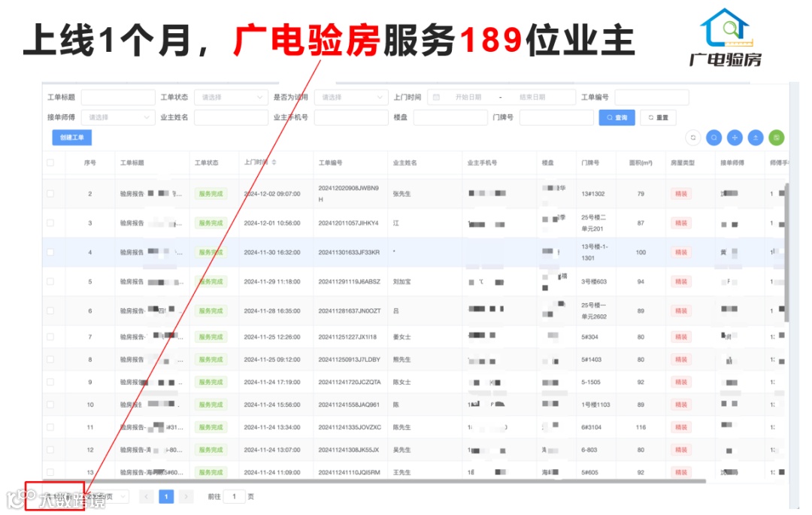The image size is (812, 515).
Task: Click the 查询 search button
Action: [617, 117]
